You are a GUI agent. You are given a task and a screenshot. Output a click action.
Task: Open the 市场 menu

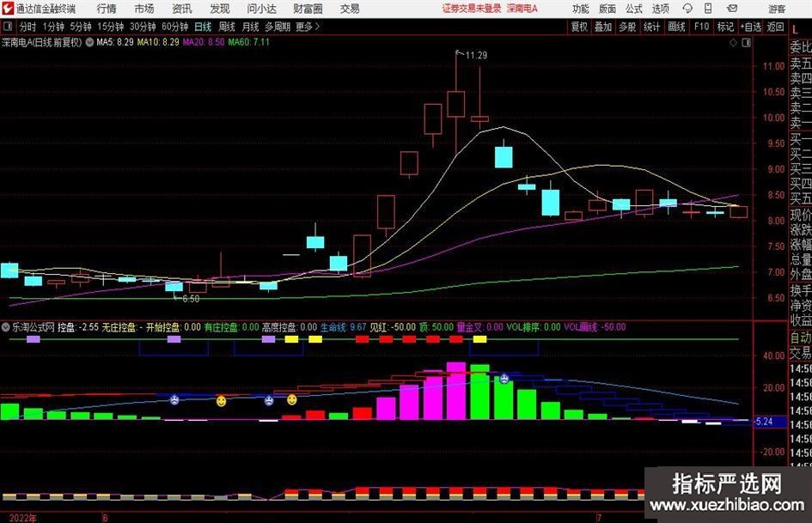point(144,9)
